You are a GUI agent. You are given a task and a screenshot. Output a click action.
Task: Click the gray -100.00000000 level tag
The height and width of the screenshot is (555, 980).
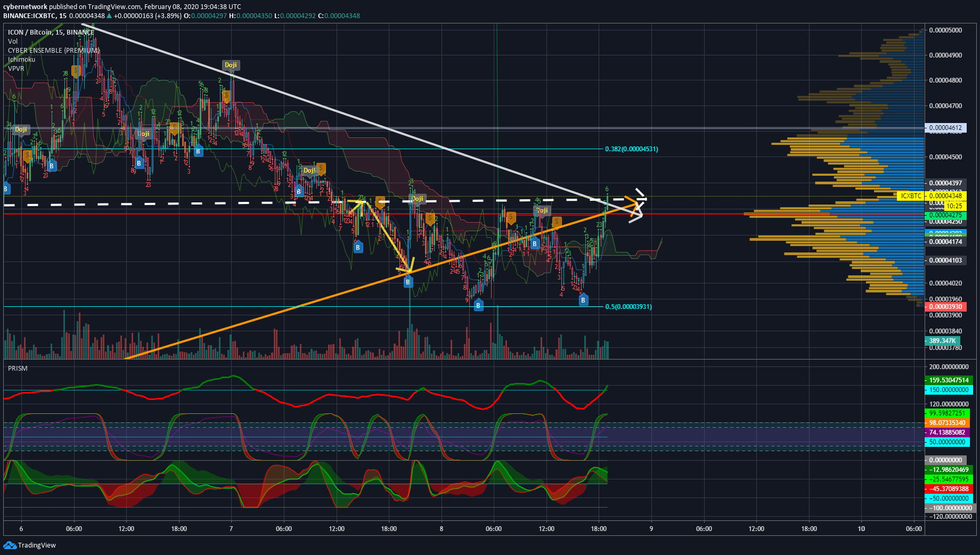click(x=950, y=508)
